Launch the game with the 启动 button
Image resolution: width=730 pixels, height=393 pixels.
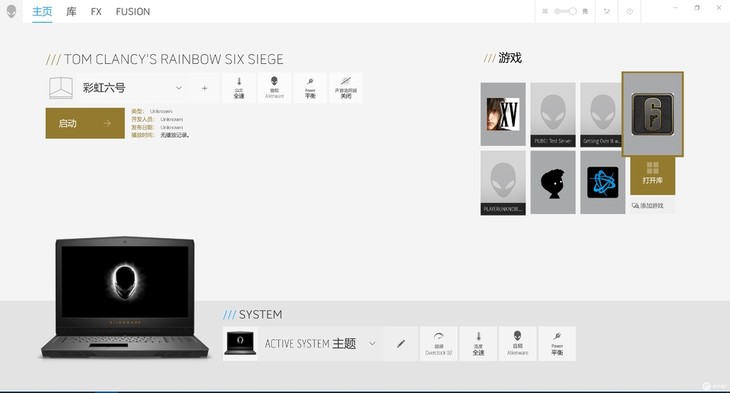click(85, 123)
